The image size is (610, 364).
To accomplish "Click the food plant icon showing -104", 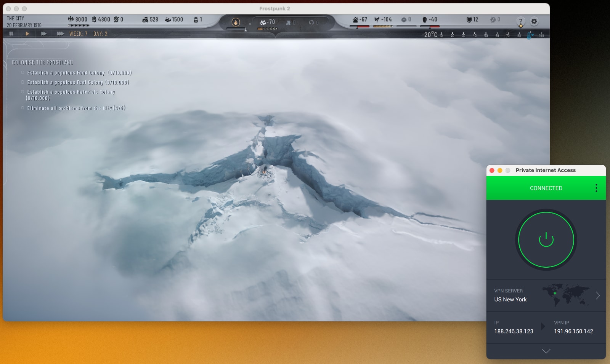I will (377, 19).
